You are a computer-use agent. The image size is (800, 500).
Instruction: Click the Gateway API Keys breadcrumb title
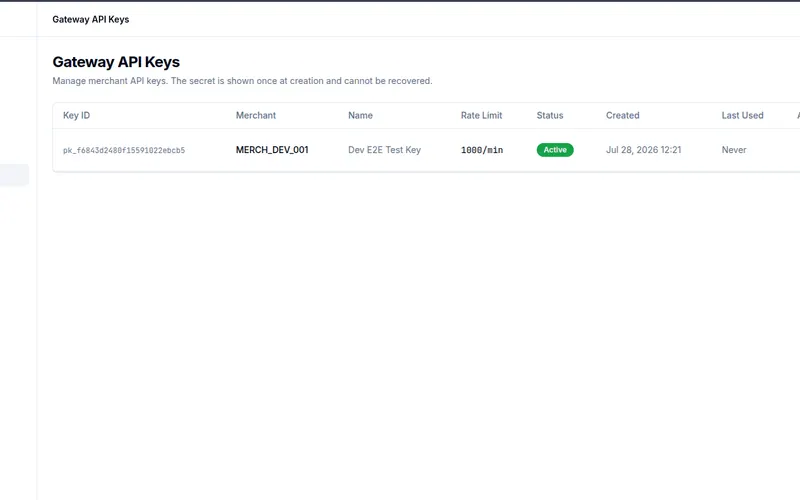click(90, 19)
